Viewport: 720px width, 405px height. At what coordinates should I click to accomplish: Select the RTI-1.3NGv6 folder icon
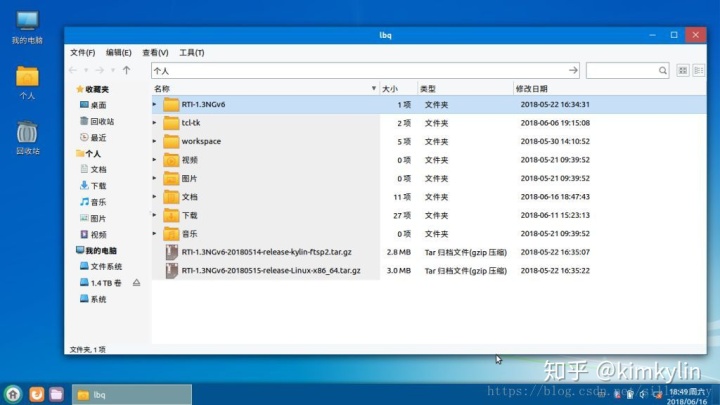coord(171,105)
